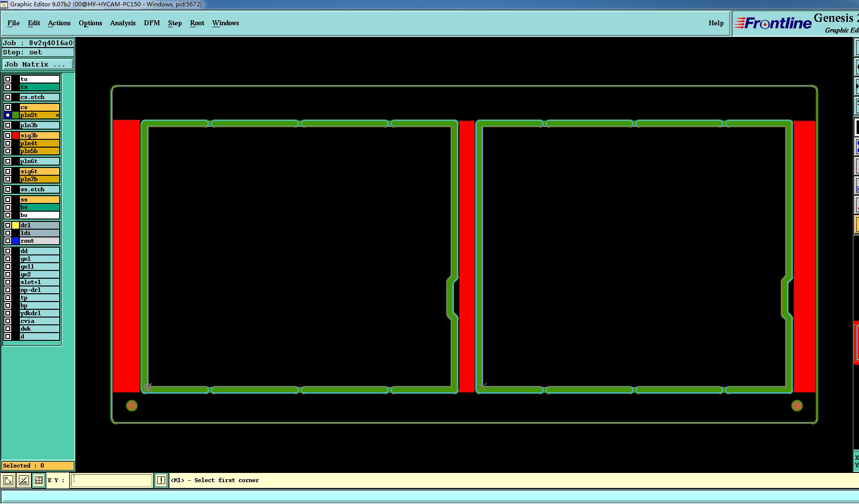Screen dimensions: 859x504
Task: Click the Graphic Editor window icon in the title bar
Action: point(4,4)
